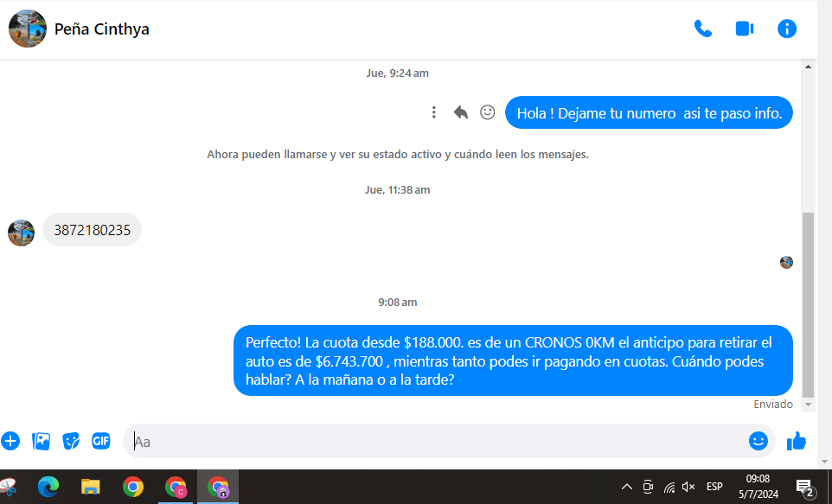Click the small seen-receipt avatar

point(786,262)
